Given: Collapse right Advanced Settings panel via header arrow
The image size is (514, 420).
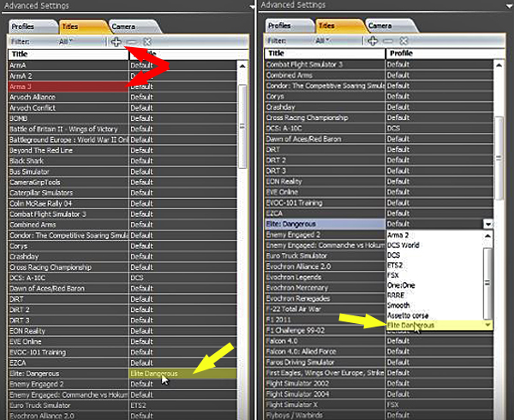Looking at the screenshot, I should [509, 6].
